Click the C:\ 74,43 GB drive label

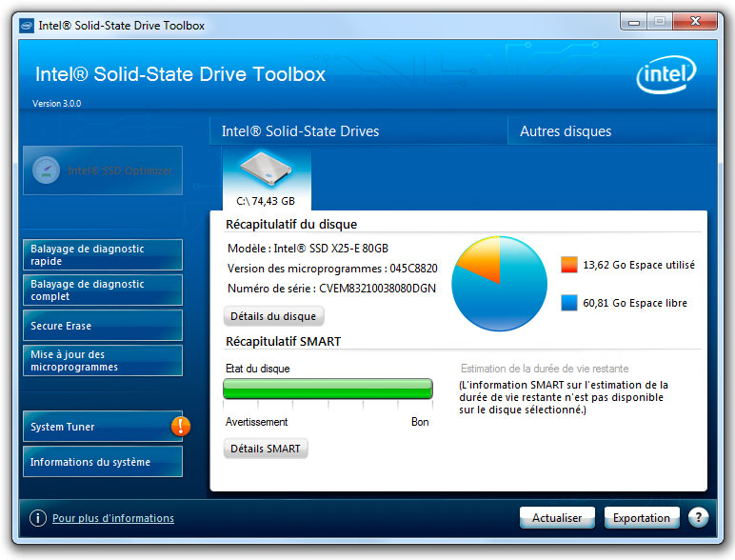pyautogui.click(x=266, y=201)
